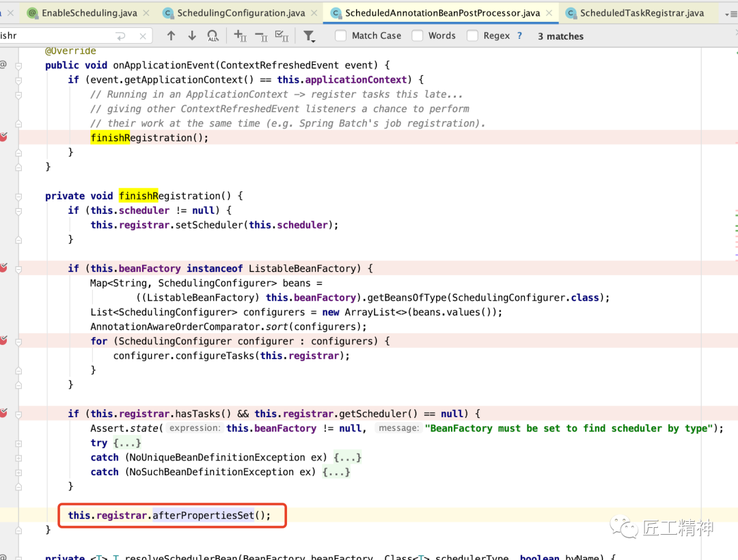Show the hidden tabs list dropdown
Viewport: 738px width, 560px height.
click(730, 14)
